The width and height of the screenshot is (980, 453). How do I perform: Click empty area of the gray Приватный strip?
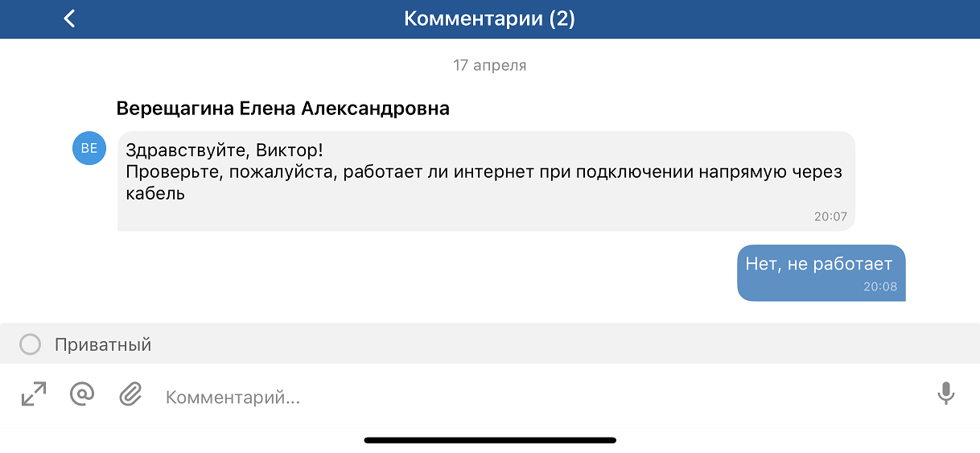[x=563, y=344]
